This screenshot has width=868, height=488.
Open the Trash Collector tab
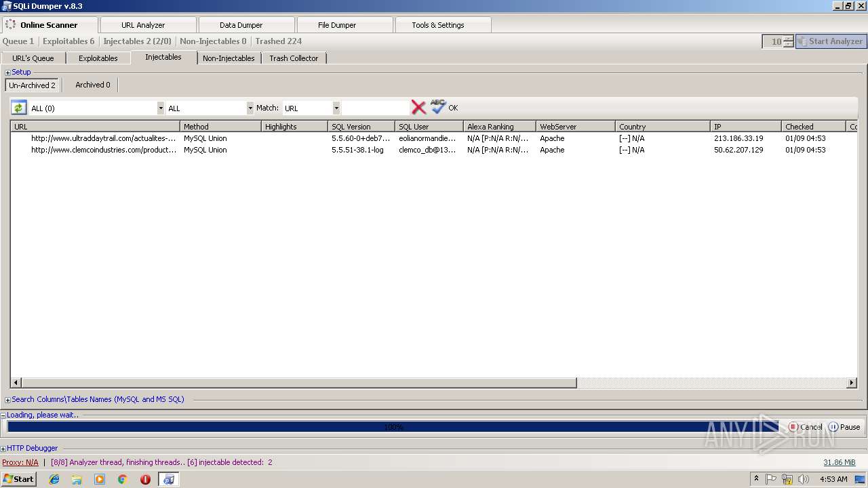coord(294,58)
